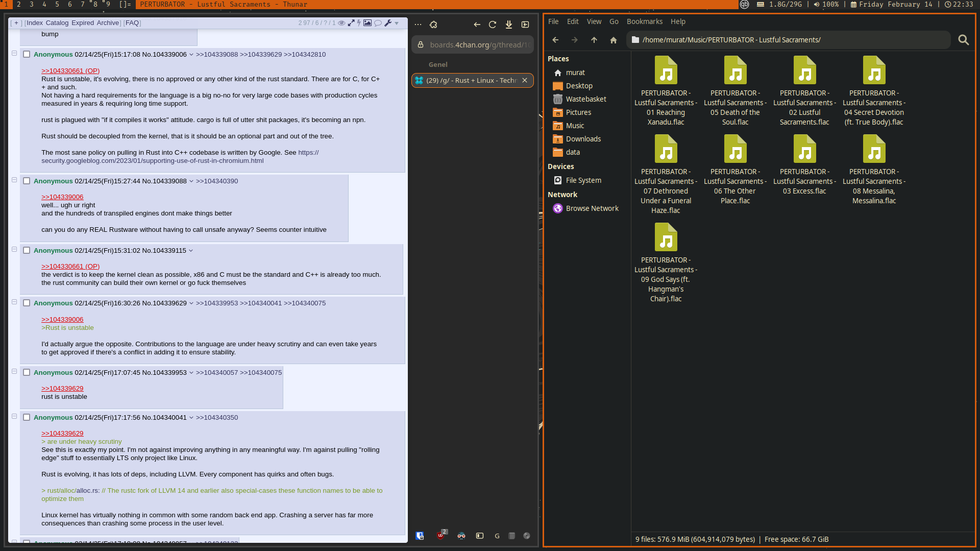Viewport: 980px width, 551px height.
Task: Focus the boards.4chan.org address bar
Action: click(473, 45)
